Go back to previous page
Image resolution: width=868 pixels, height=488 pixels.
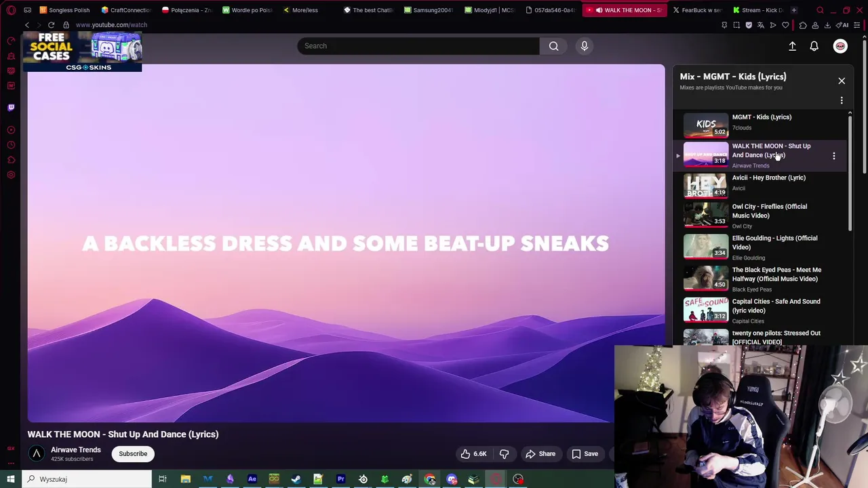tap(27, 25)
